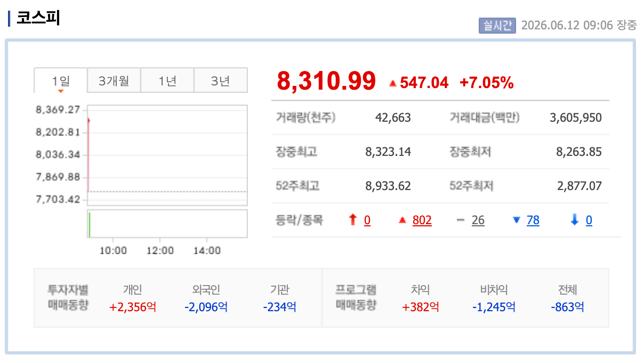This screenshot has height=363, width=644.
Task: Click the falling blue triangle icon beside 78
Action: pyautogui.click(x=516, y=220)
